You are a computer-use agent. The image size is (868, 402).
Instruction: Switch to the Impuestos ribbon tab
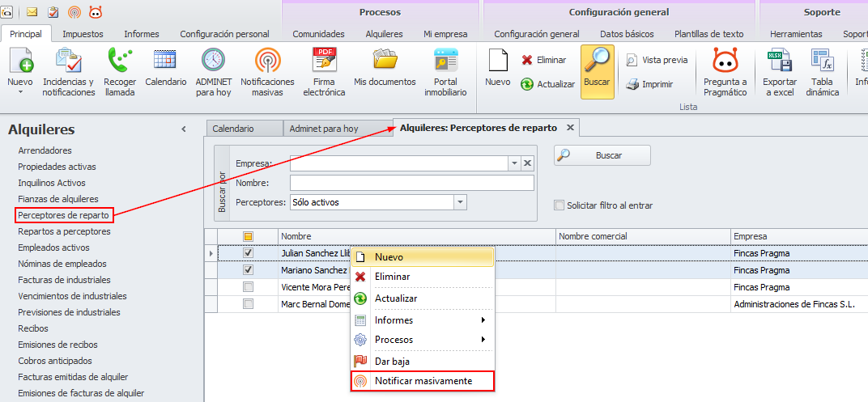click(x=83, y=34)
